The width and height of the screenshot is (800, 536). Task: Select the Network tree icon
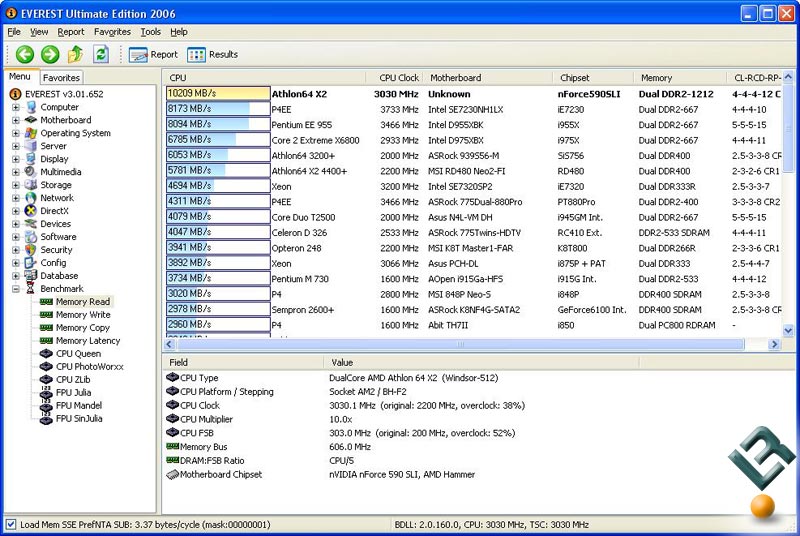(x=31, y=198)
